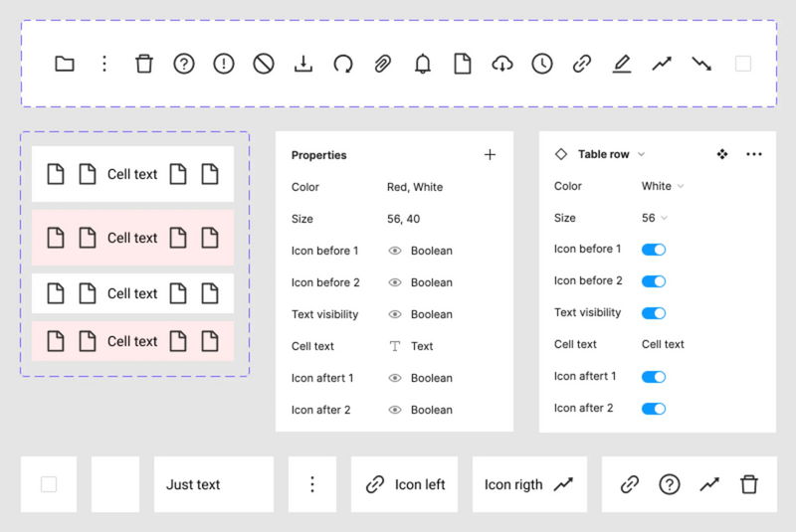Viewport: 796px width, 532px height.
Task: Click the Icon rigth label
Action: (x=513, y=485)
